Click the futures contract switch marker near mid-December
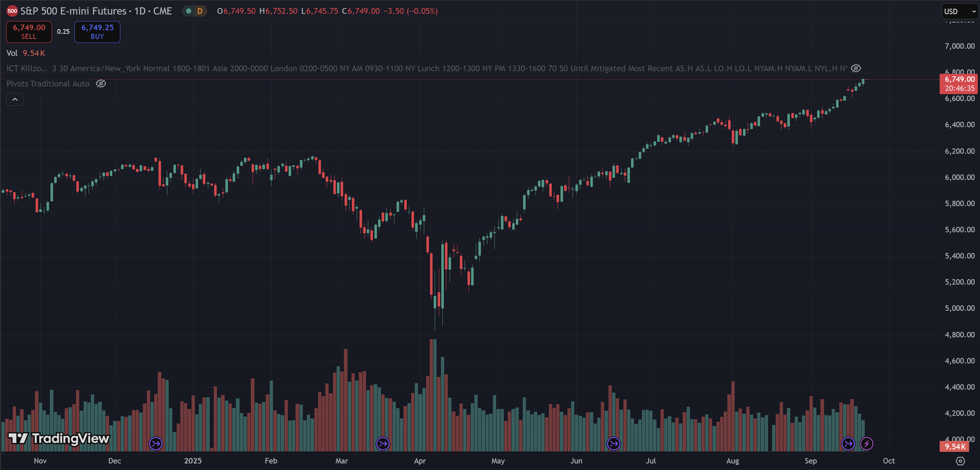Image resolution: width=980 pixels, height=470 pixels. [x=156, y=443]
